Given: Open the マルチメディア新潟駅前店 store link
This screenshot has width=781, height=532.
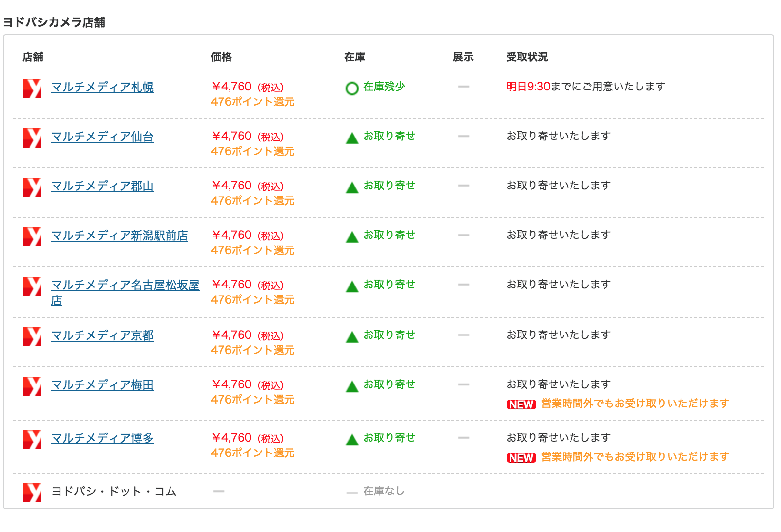Looking at the screenshot, I should point(120,236).
